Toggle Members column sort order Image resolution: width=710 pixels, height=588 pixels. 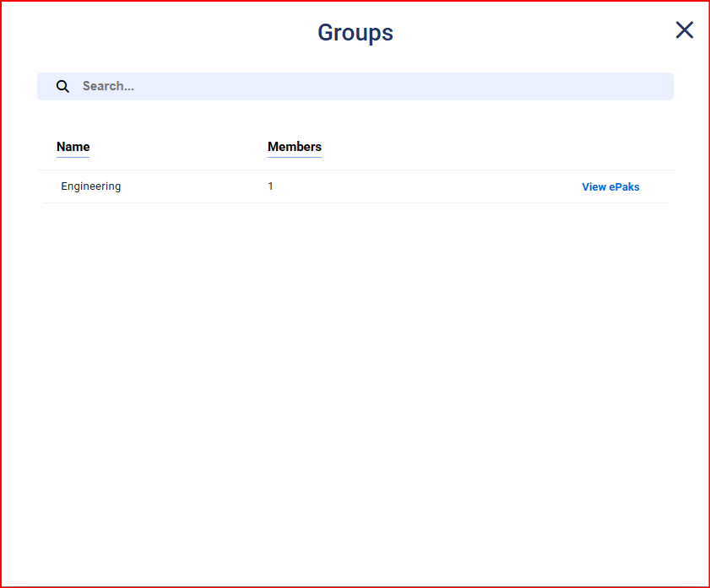click(x=294, y=147)
